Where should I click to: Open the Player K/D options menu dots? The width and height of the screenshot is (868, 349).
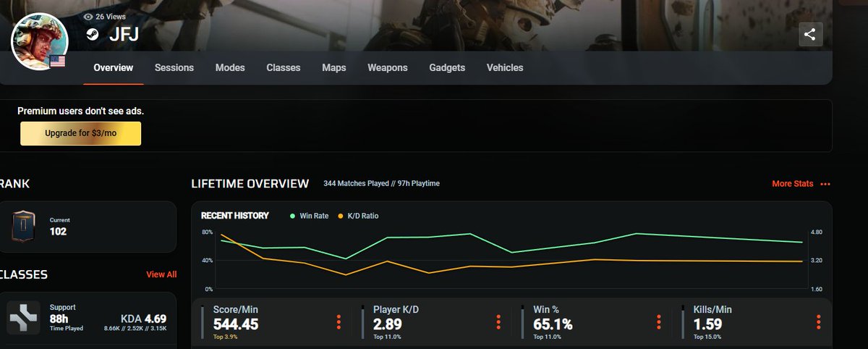click(498, 322)
